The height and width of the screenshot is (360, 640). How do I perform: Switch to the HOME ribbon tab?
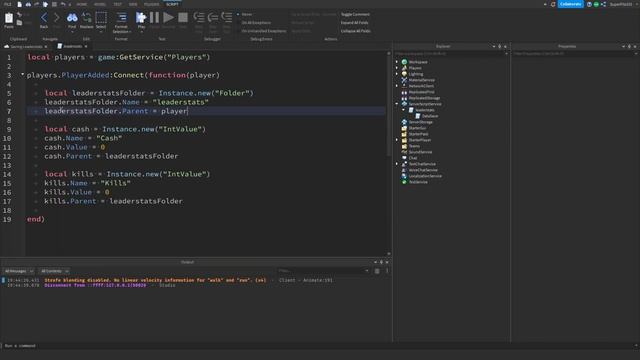(x=82, y=4)
